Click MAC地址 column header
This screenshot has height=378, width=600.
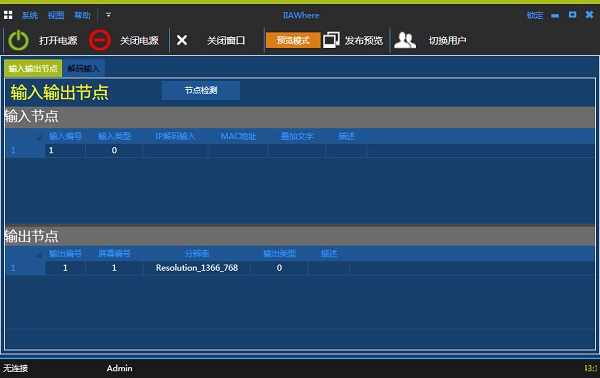tap(238, 136)
